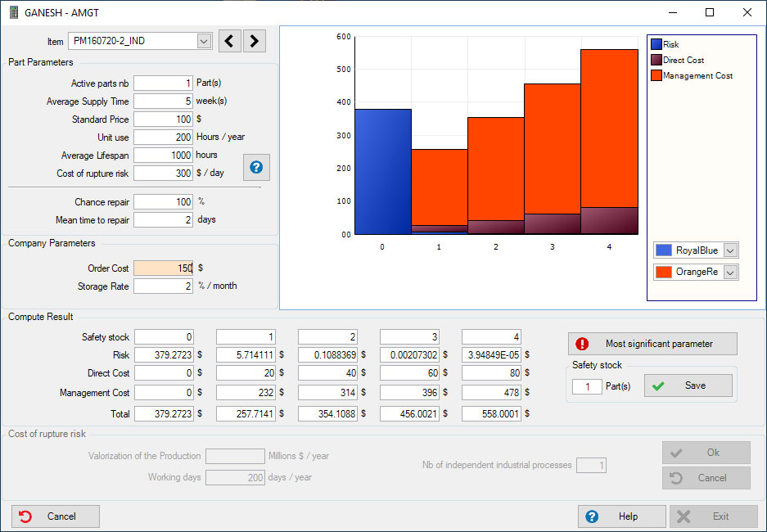Image resolution: width=767 pixels, height=532 pixels.
Task: Click the OrangeRed color swatch
Action: tap(664, 272)
